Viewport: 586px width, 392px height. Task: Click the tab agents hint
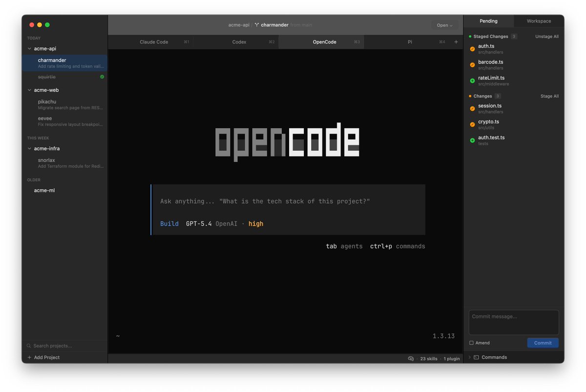coord(344,247)
